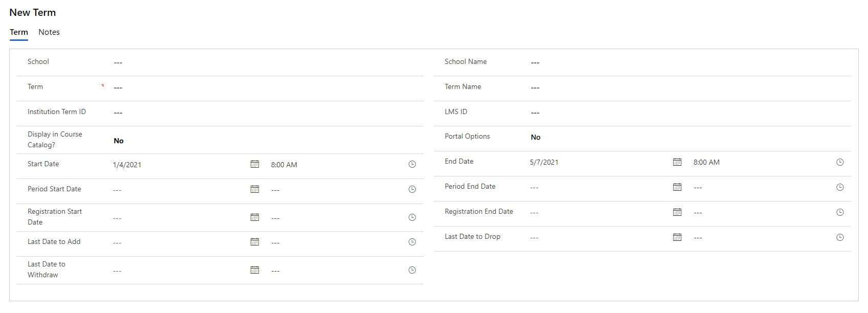868x313 pixels.
Task: Open the Period End Date clock icon
Action: 840,187
